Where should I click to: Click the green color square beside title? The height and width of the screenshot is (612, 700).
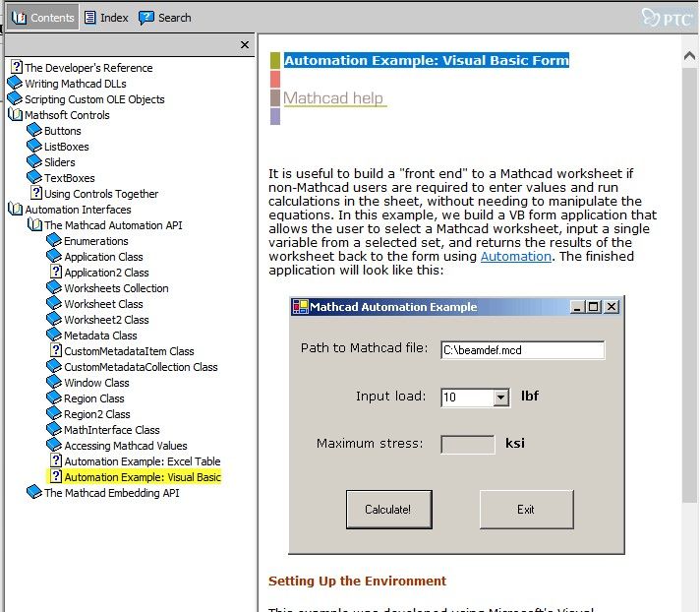tap(275, 60)
